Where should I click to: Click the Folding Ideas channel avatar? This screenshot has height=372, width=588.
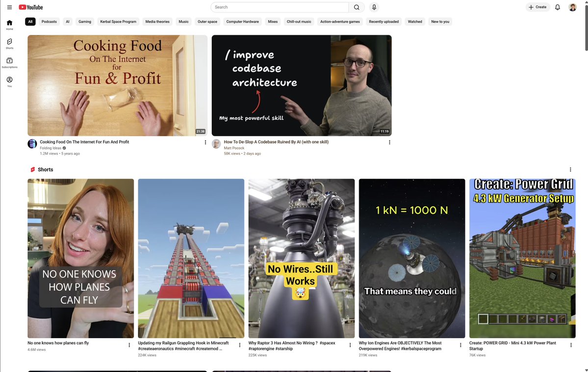(32, 144)
